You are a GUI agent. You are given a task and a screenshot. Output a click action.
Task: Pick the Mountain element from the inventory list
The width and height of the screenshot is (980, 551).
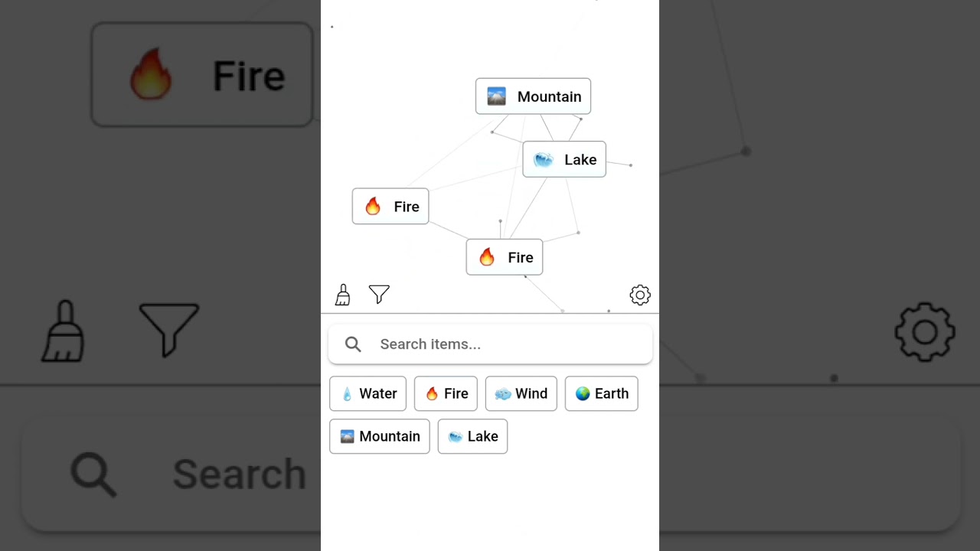pos(380,436)
